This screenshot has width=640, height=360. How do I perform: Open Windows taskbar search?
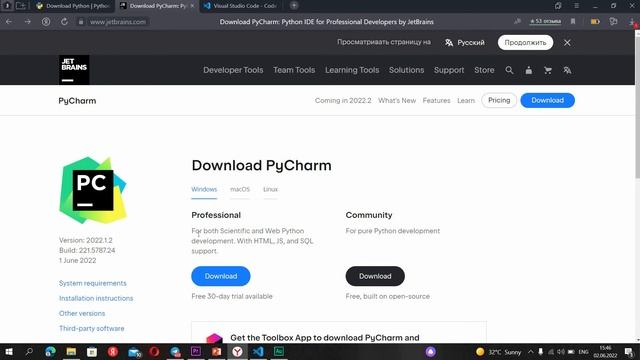[x=29, y=351]
